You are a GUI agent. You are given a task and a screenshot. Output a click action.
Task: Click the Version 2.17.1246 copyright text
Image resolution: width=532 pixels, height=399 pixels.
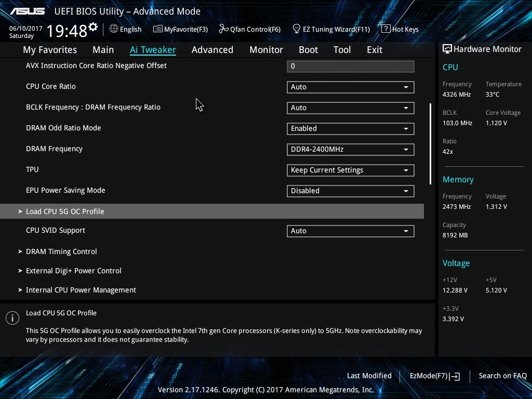click(265, 390)
